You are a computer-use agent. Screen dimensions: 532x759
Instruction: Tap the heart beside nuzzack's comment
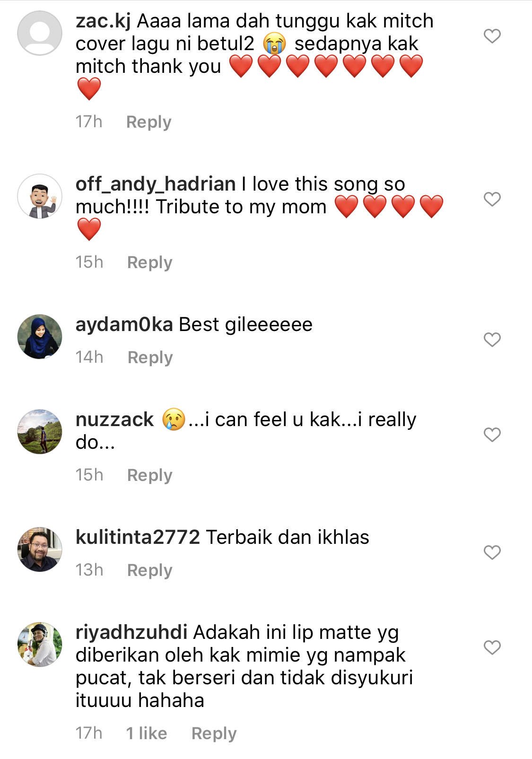(492, 435)
